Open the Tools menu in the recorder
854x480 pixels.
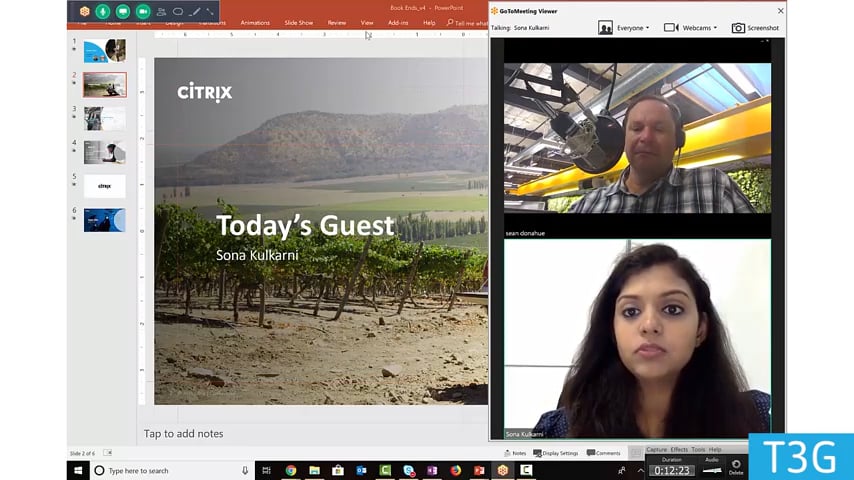point(698,449)
